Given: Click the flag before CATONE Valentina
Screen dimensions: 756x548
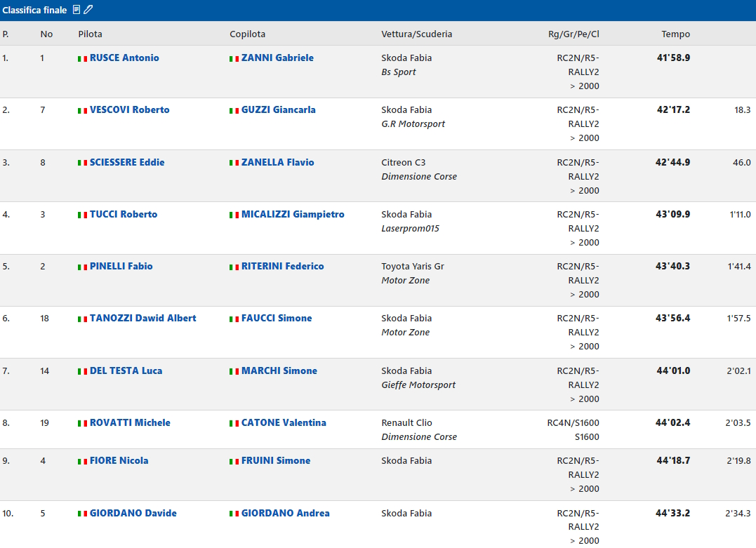Looking at the screenshot, I should (x=234, y=423).
